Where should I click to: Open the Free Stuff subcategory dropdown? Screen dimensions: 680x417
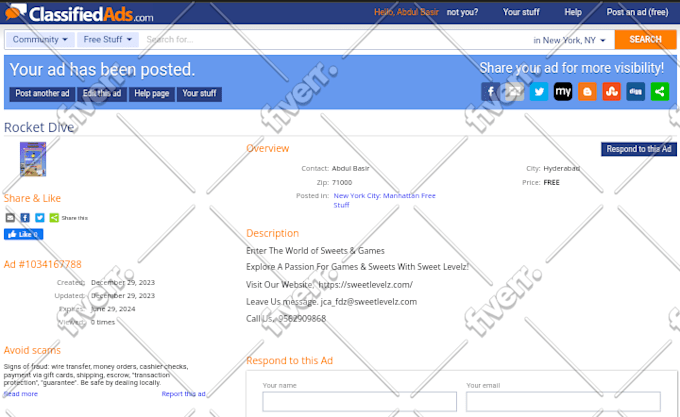click(x=108, y=39)
